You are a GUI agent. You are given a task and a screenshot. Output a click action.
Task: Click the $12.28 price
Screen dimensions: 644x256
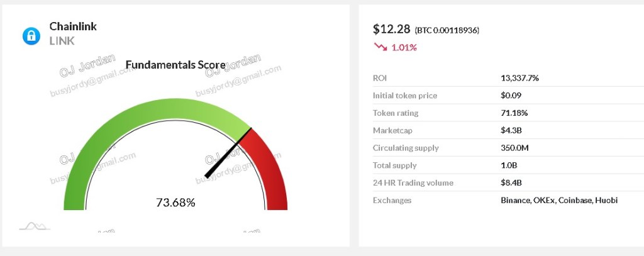click(x=391, y=29)
